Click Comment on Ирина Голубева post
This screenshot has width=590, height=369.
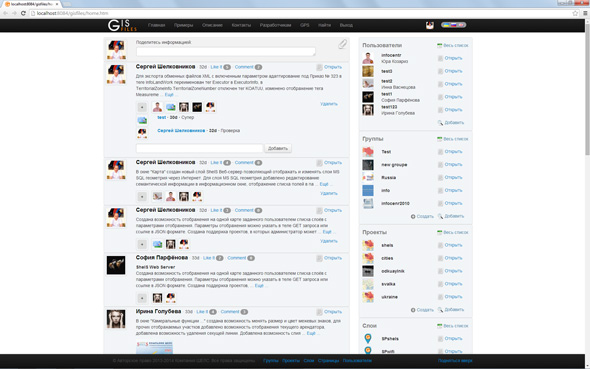click(x=230, y=311)
